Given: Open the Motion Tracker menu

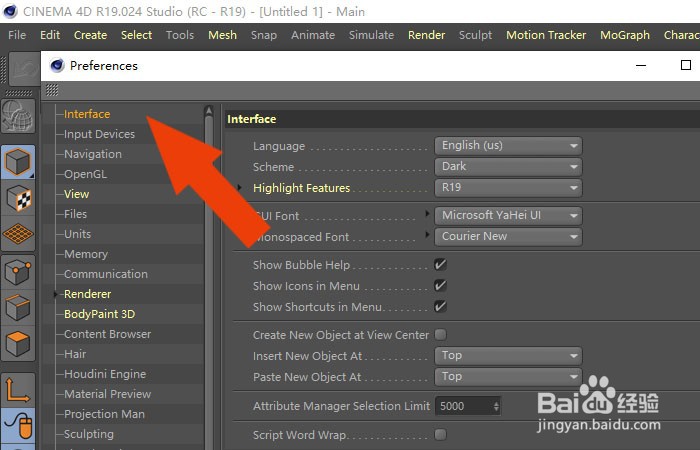Looking at the screenshot, I should coord(546,35).
